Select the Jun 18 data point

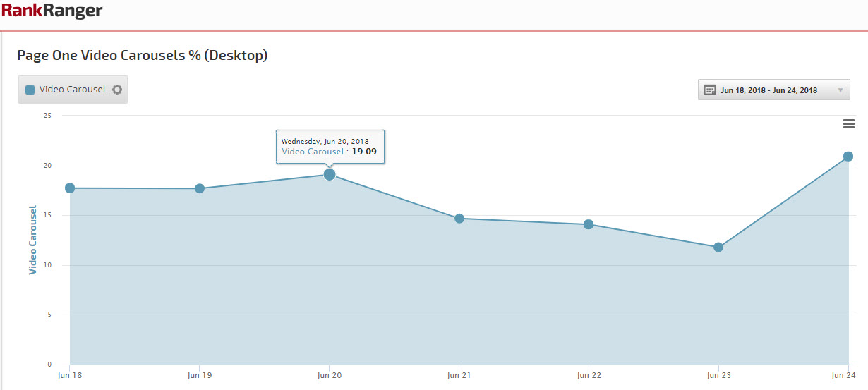point(70,188)
